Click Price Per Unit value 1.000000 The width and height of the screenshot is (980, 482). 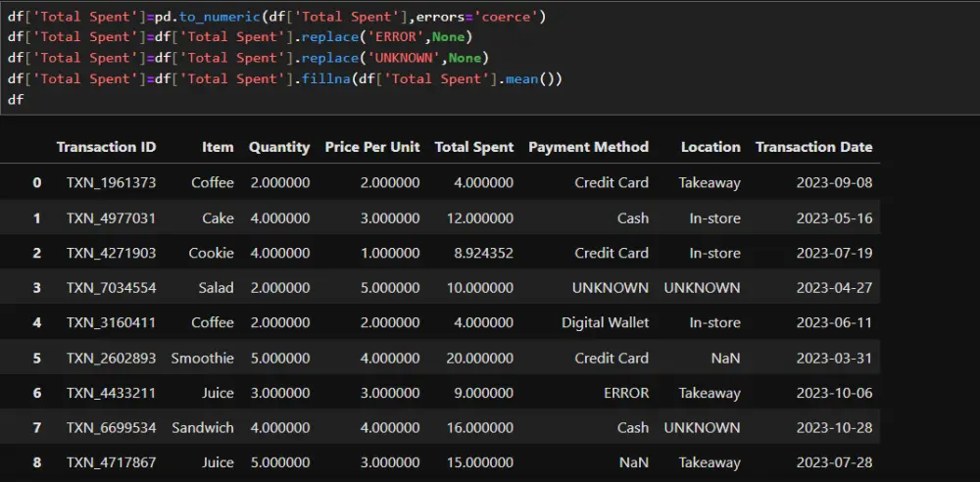pyautogui.click(x=391, y=253)
